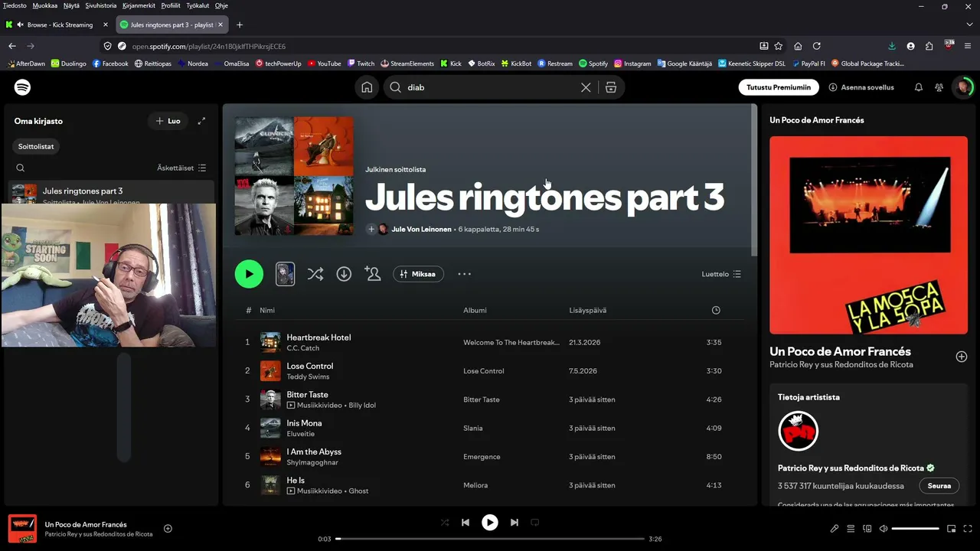This screenshot has width=980, height=551.
Task: Bookmark this page with the star icon
Action: point(779,46)
